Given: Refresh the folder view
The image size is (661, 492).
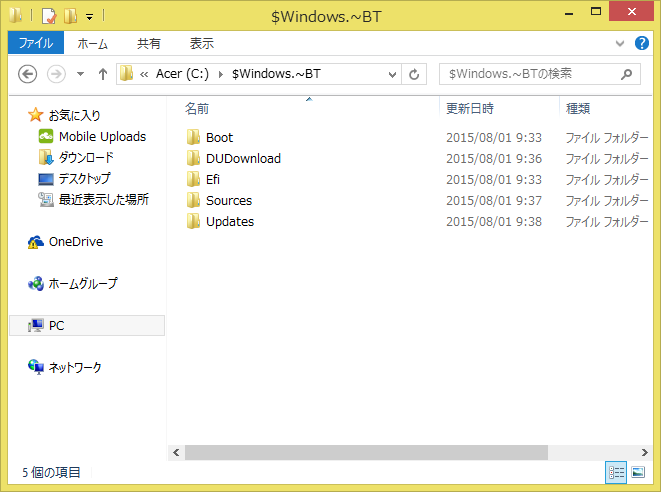Looking at the screenshot, I should click(x=414, y=74).
